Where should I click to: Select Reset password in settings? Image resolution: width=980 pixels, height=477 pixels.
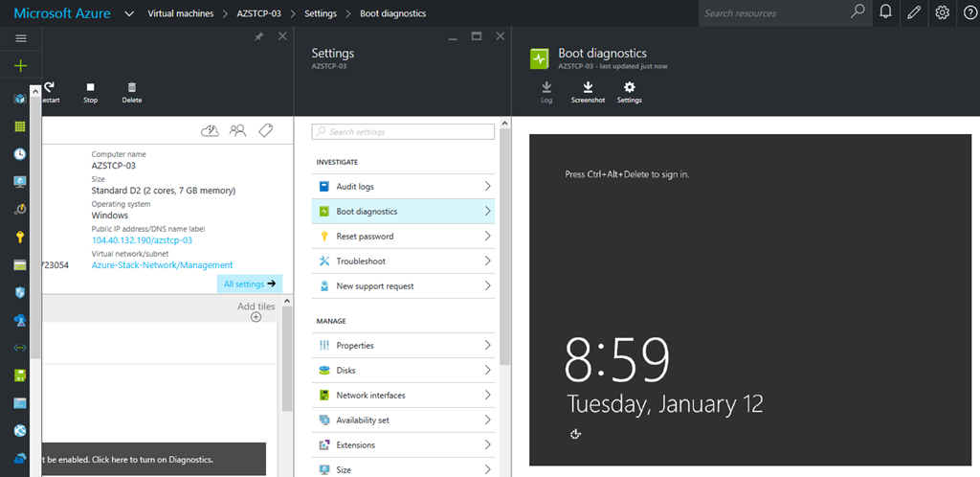click(402, 236)
